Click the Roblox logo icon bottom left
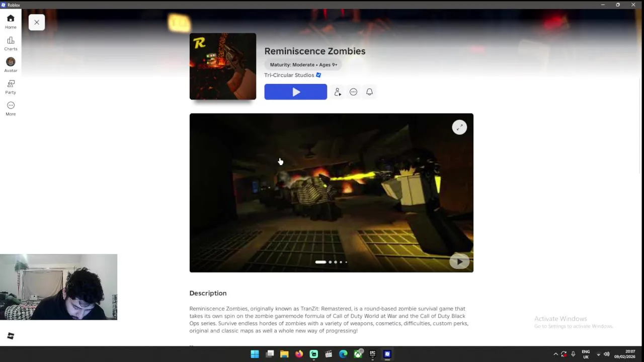Image resolution: width=644 pixels, height=362 pixels. (x=11, y=336)
